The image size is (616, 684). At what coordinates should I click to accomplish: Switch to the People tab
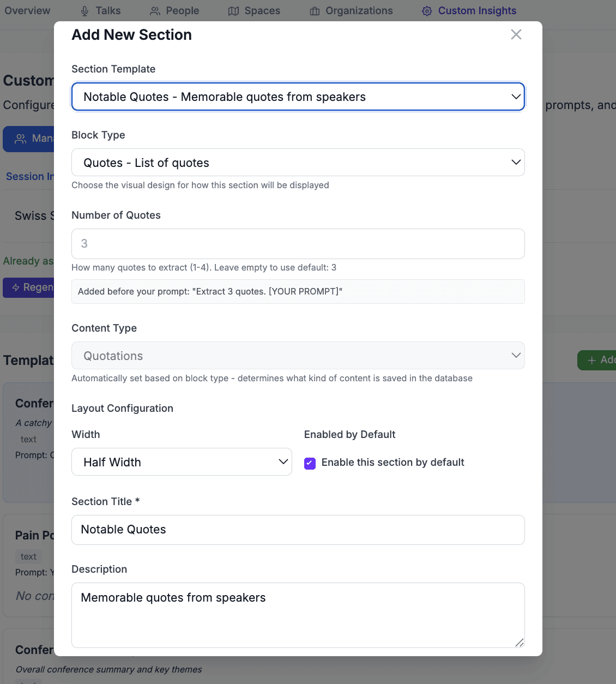tap(174, 11)
